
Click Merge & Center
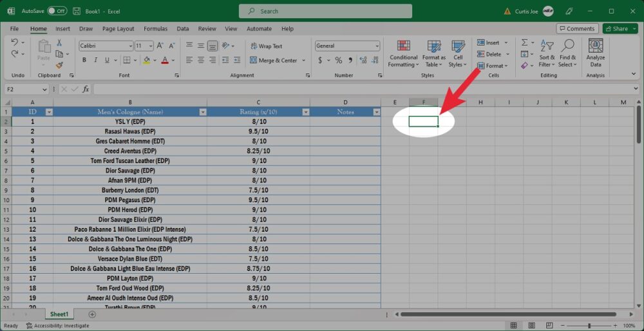[x=273, y=61]
